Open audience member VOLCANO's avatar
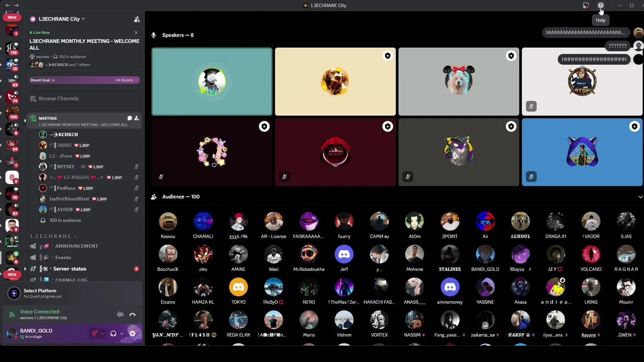 point(591,254)
